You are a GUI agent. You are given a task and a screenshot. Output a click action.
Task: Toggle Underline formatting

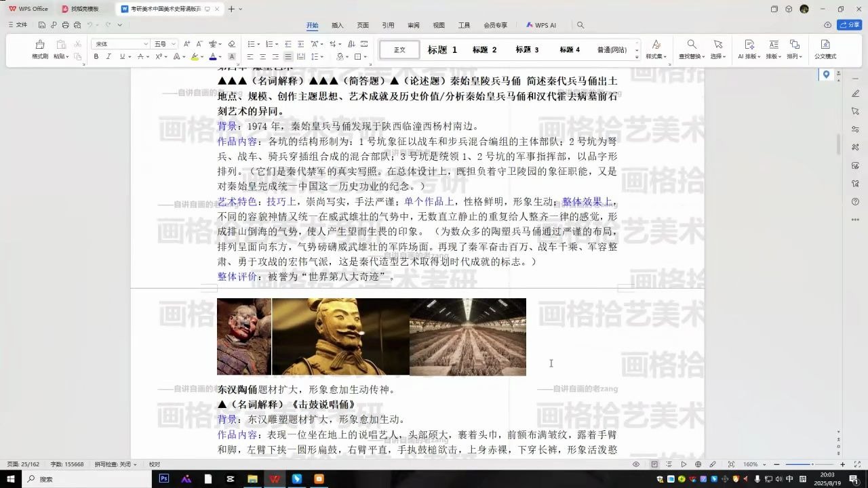122,57
